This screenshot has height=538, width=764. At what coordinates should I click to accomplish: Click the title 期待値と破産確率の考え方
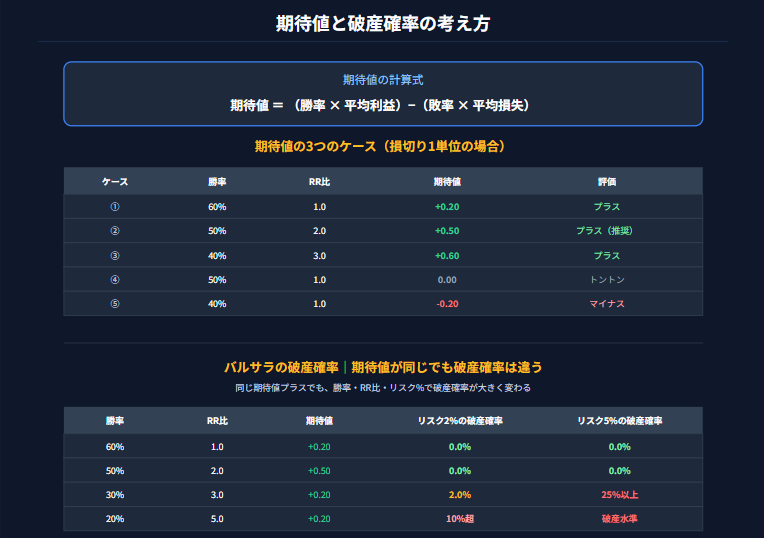pos(382,23)
